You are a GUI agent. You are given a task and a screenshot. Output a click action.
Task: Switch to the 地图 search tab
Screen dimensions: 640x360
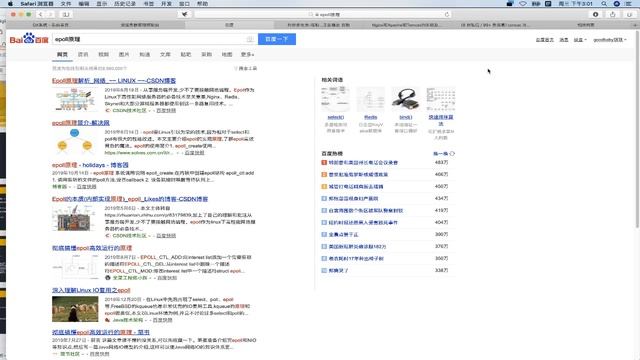pyautogui.click(x=227, y=54)
